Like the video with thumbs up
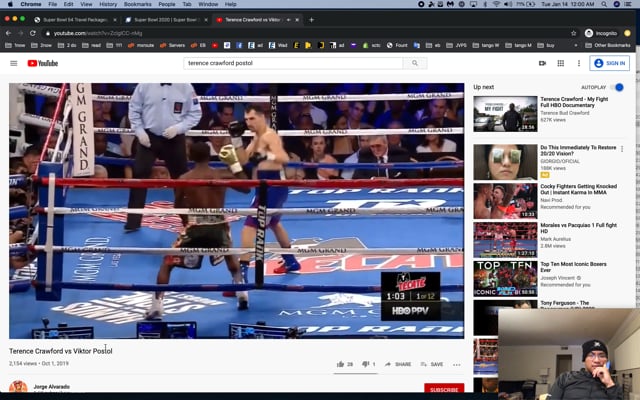 point(341,364)
